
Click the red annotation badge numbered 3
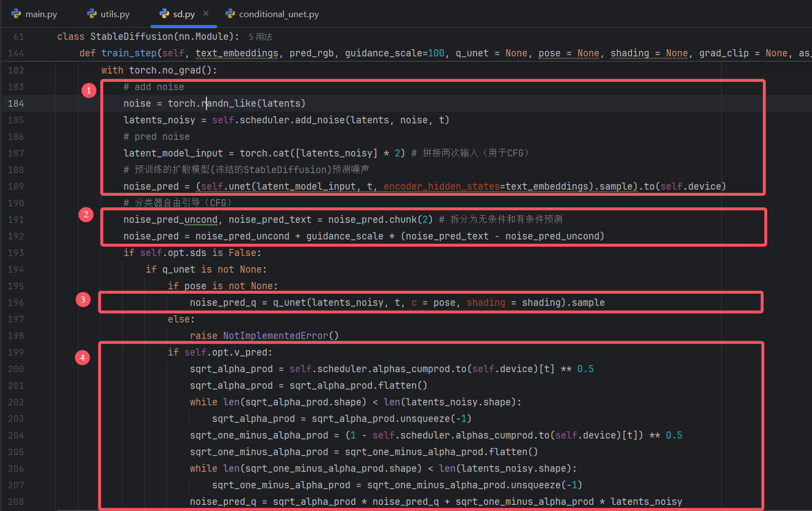point(83,299)
